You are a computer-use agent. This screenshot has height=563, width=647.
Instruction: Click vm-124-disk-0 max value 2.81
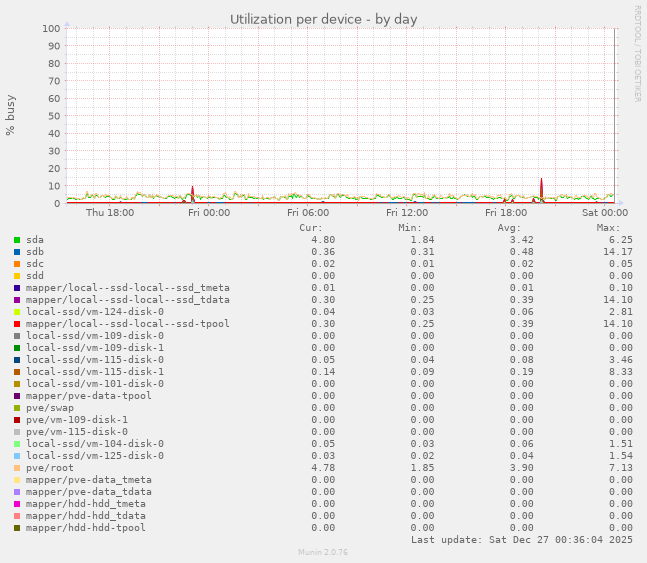click(x=621, y=312)
